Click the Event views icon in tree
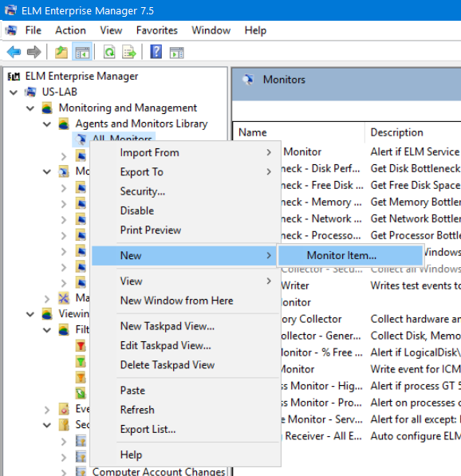Screen dimensions: 461x476 point(64,409)
